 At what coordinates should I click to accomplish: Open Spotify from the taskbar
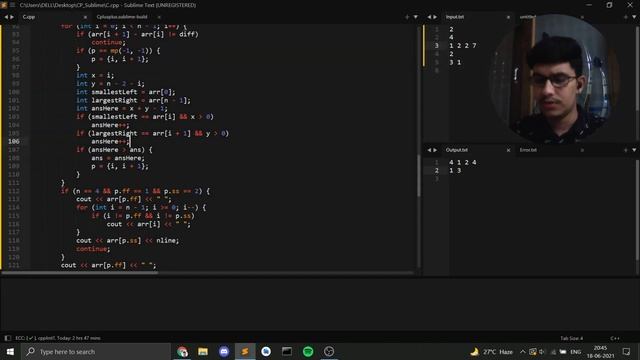pyautogui.click(x=308, y=351)
